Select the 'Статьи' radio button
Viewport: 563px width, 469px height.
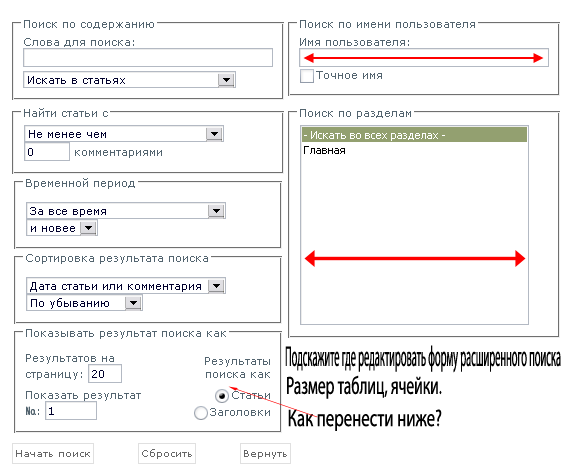pyautogui.click(x=222, y=396)
